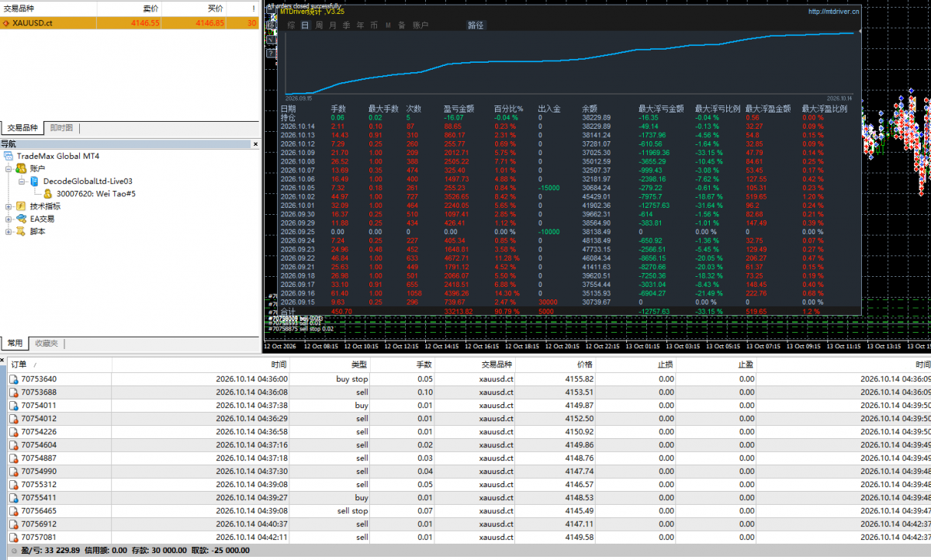Click the DecodeGlobalLtd-Live03 server icon
The height and width of the screenshot is (560, 931).
pyautogui.click(x=35, y=181)
